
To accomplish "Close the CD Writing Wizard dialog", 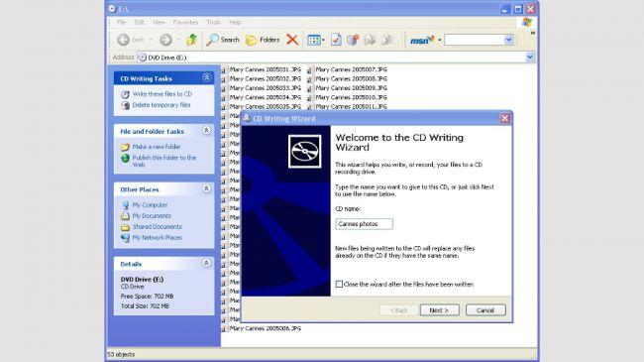I will pos(504,118).
